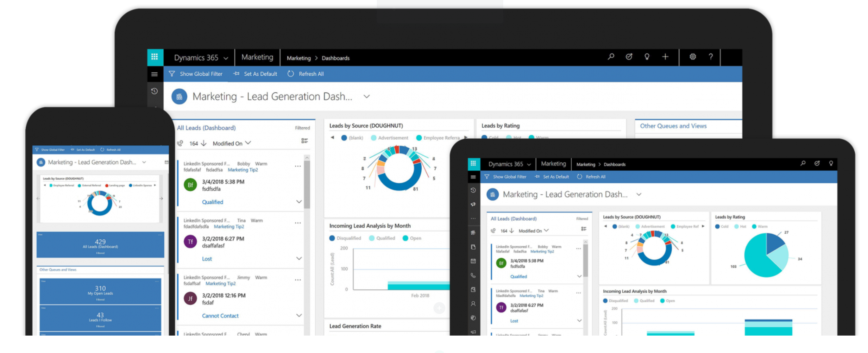Click Refresh All on small tablet
This screenshot has height=353, width=868.
pyautogui.click(x=591, y=177)
